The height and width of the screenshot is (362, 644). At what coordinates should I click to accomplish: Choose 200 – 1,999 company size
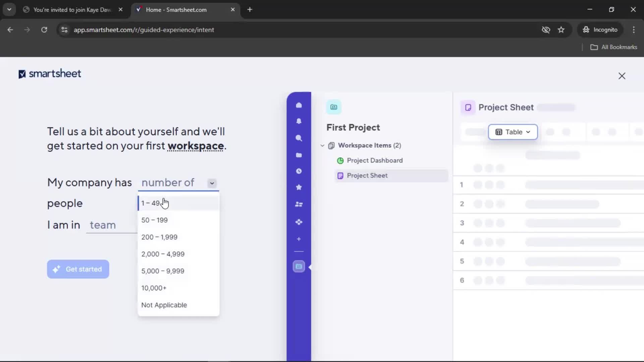(x=159, y=237)
